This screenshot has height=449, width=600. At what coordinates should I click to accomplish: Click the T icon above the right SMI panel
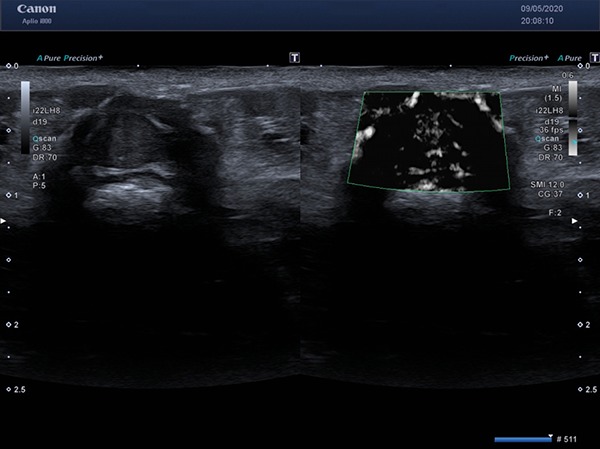click(x=595, y=58)
